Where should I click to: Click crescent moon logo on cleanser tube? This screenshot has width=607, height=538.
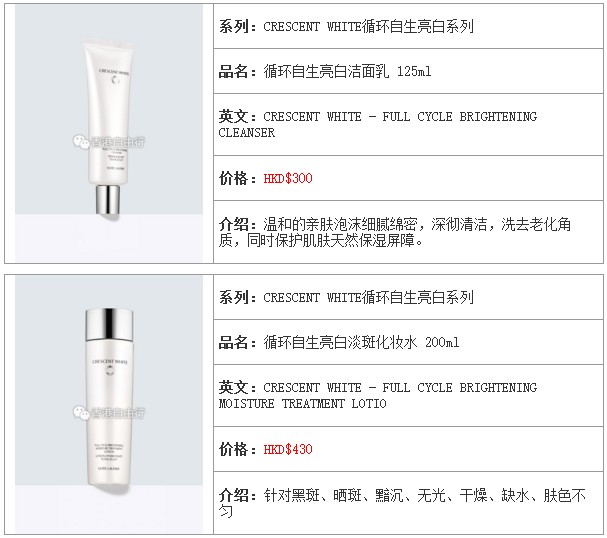115,80
